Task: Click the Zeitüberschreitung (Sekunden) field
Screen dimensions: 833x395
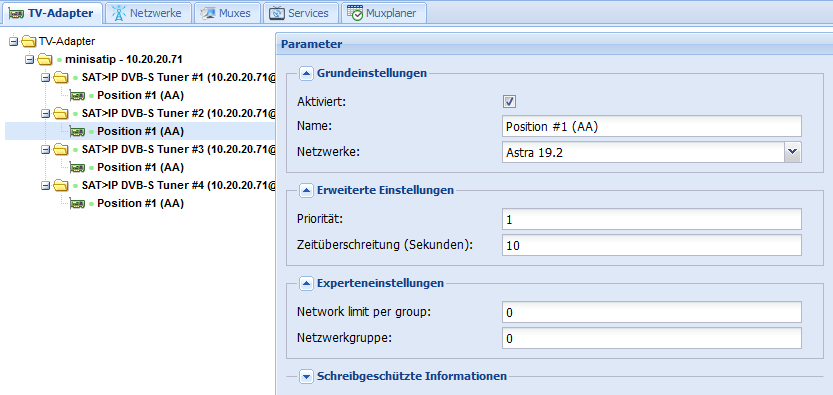Action: pyautogui.click(x=652, y=245)
